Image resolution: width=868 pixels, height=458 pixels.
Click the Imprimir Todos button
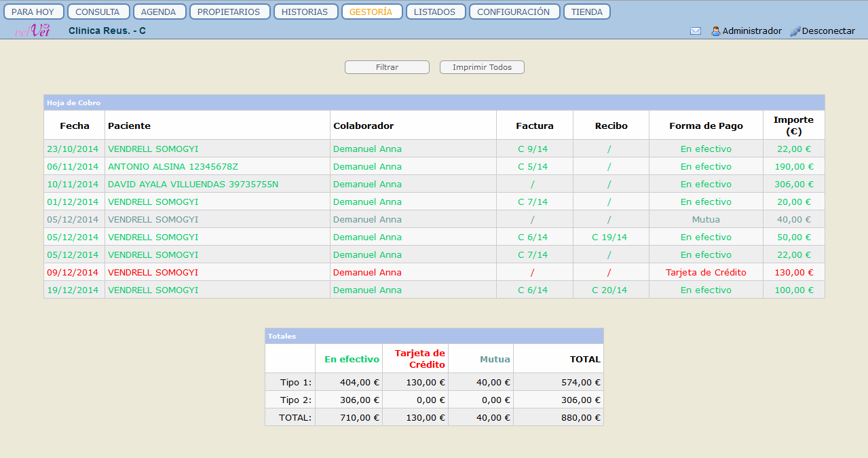[x=482, y=67]
